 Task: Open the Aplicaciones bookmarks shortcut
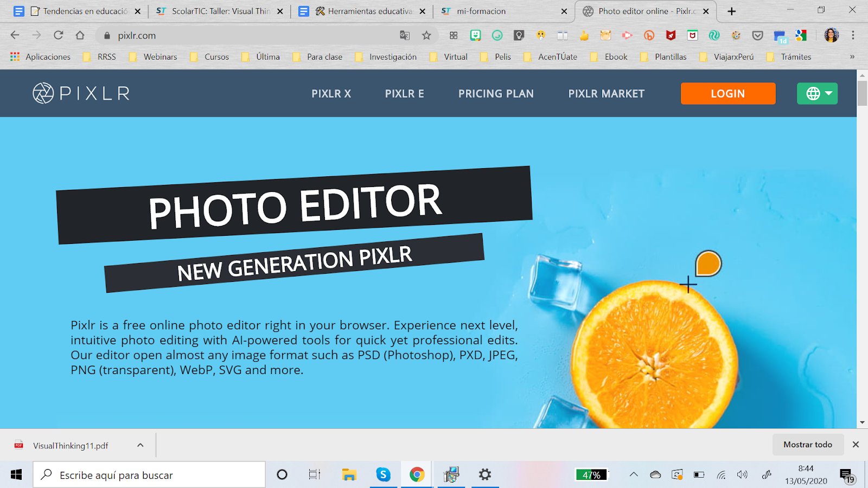click(x=41, y=56)
